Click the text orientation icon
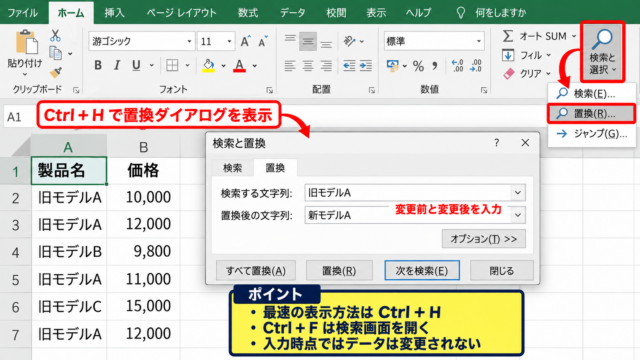The height and width of the screenshot is (360, 640). [349, 41]
